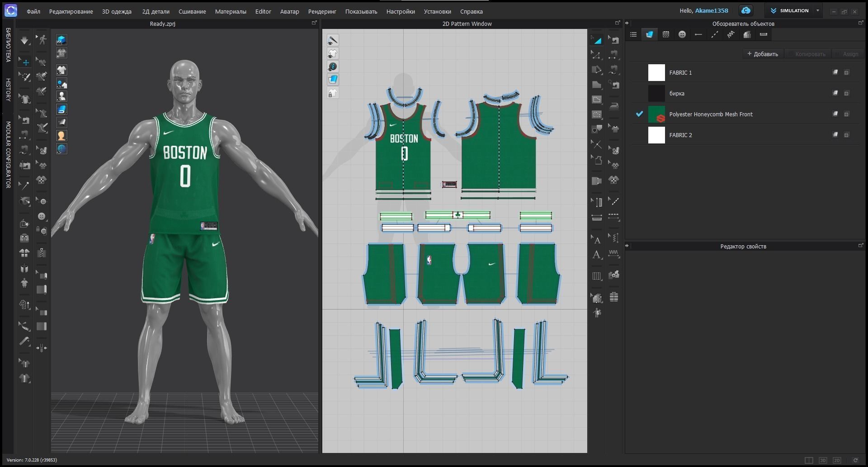Click the Добавить button
Image resolution: width=868 pixels, height=467 pixels.
(762, 53)
